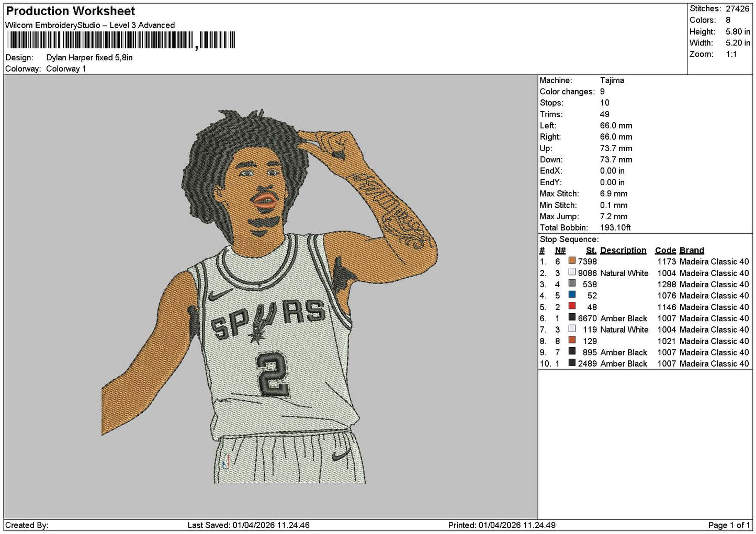The height and width of the screenshot is (534, 756).
Task: Click stitch count 9086 in row 2
Action: tap(588, 273)
